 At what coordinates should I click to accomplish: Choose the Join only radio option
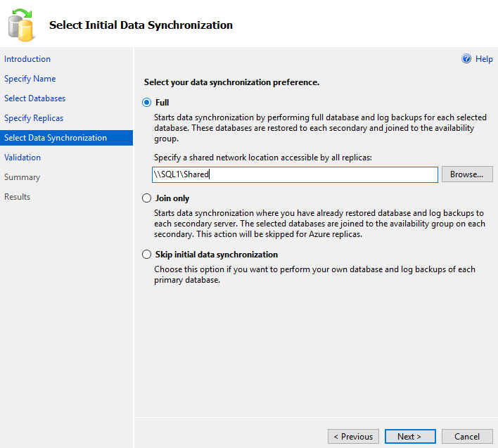pyautogui.click(x=147, y=198)
